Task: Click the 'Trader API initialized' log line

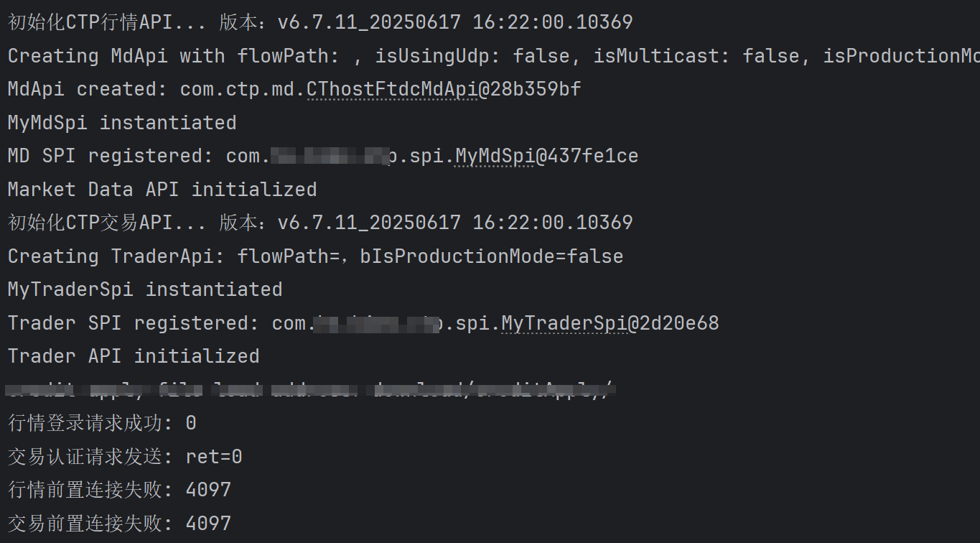Action: (x=134, y=356)
